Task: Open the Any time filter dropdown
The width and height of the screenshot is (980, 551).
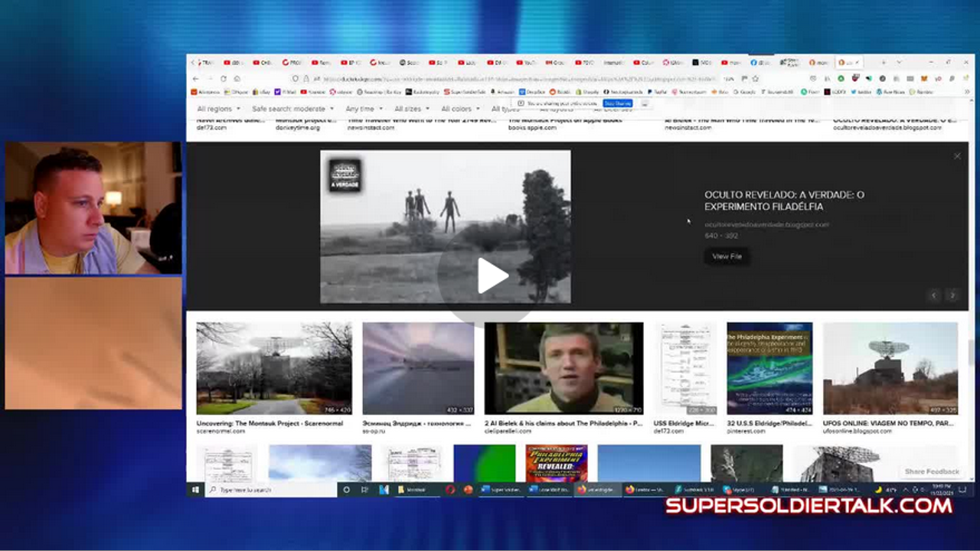Action: [x=364, y=109]
